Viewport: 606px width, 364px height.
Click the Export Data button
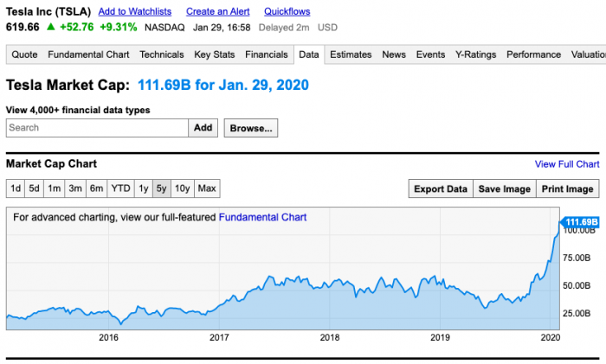[x=440, y=189]
